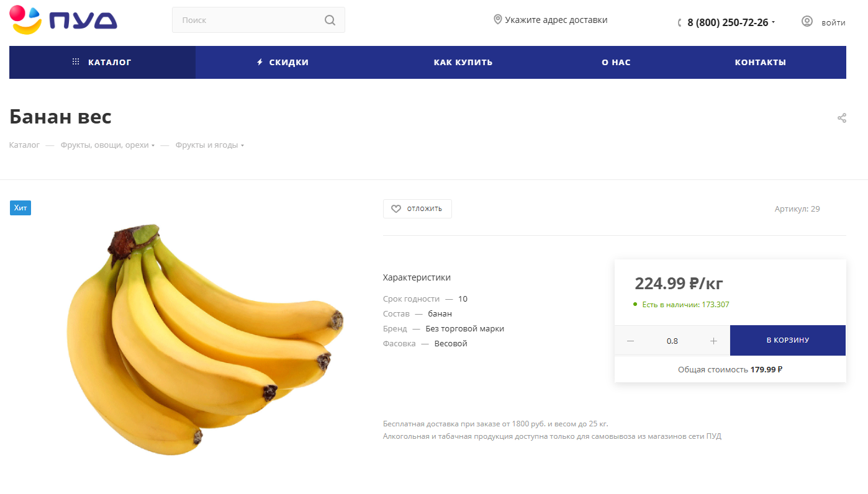Expand phone number dropdown arrow

click(x=774, y=23)
